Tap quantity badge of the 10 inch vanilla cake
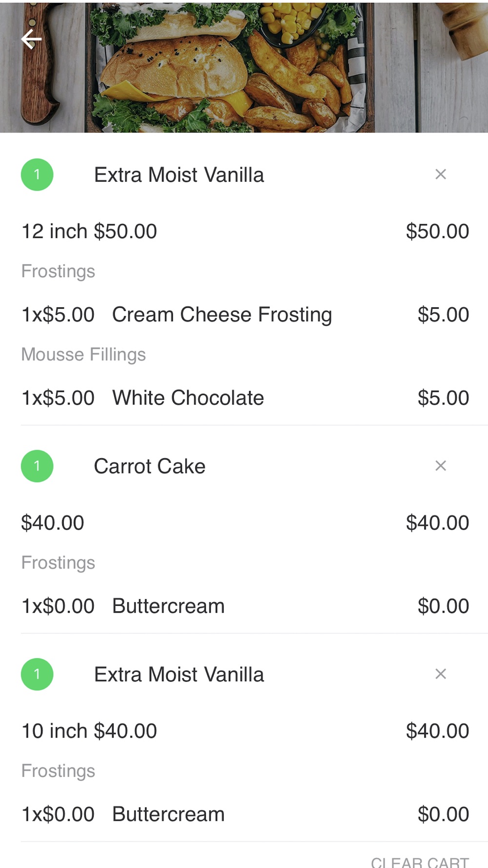 37,674
